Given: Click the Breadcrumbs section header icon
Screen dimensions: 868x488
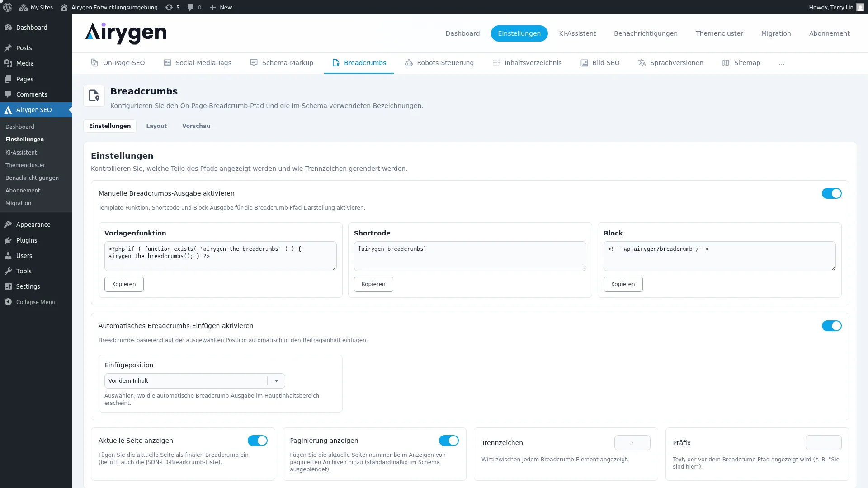Looking at the screenshot, I should pos(94,96).
